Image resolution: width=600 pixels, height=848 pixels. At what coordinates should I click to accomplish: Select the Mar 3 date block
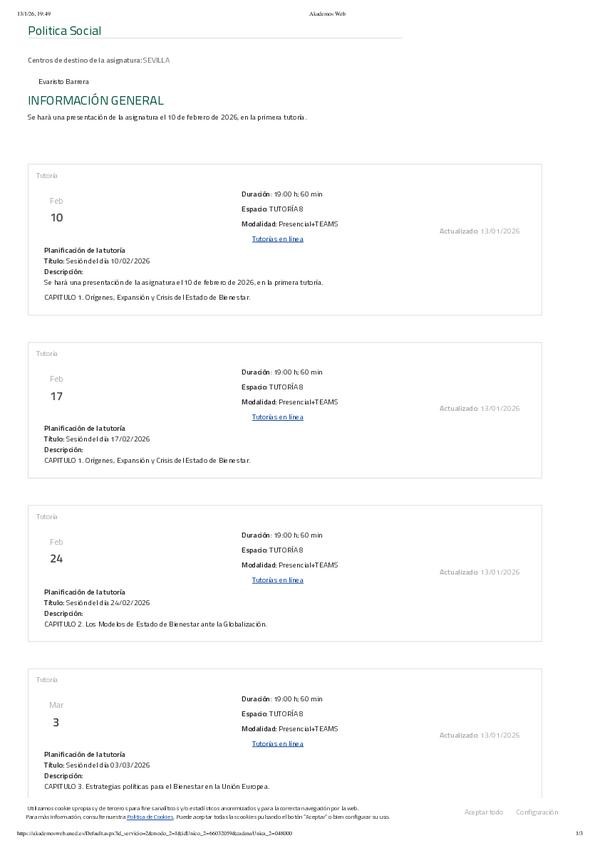(x=56, y=714)
